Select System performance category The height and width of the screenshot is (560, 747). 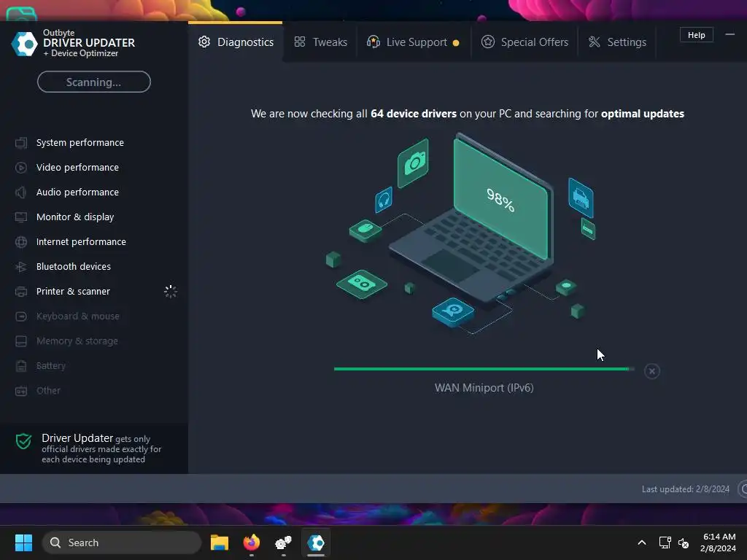coord(80,143)
